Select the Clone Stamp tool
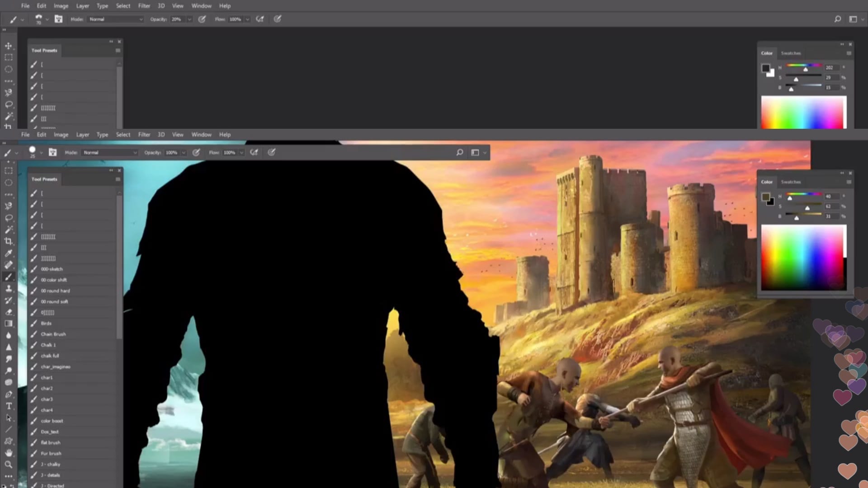 point(9,288)
